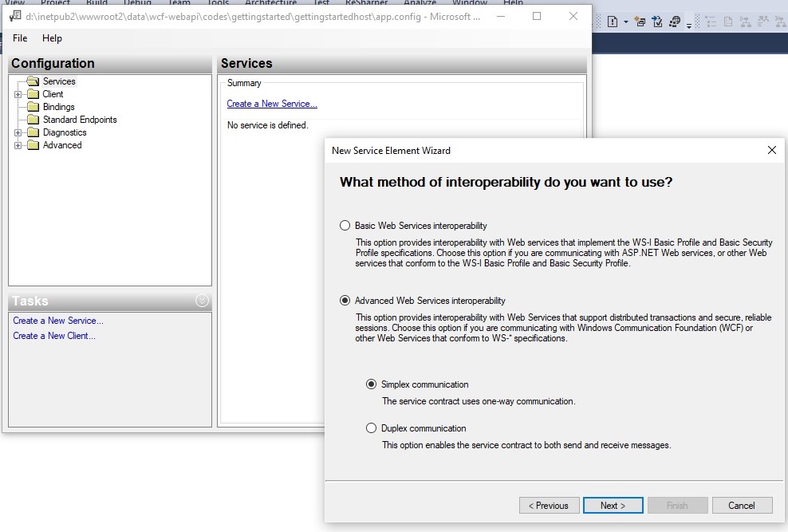Open the File menu

20,38
